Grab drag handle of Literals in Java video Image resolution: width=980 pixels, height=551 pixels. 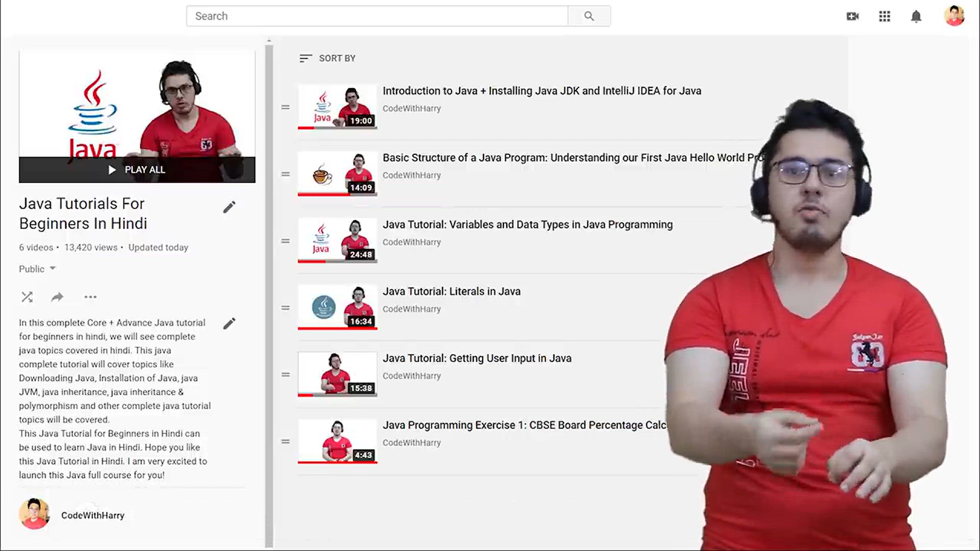tap(285, 308)
